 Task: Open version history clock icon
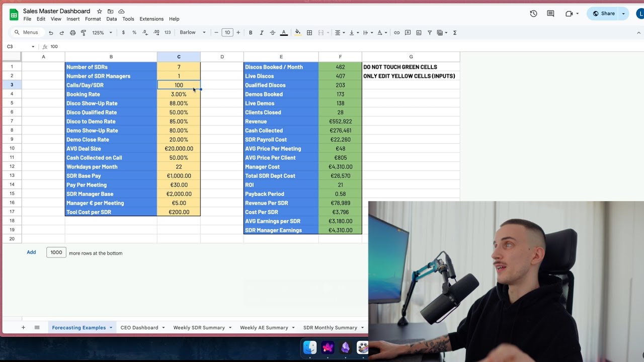click(533, 14)
